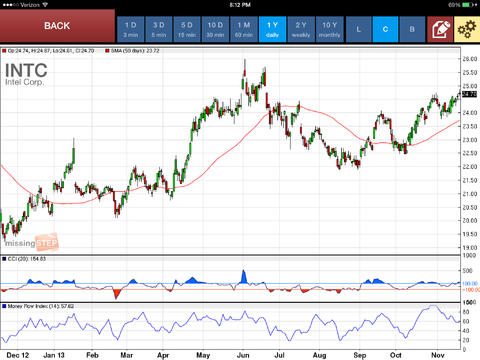This screenshot has height=360, width=480.
Task: Tap the 26.00 price axis label
Action: pos(470,59)
